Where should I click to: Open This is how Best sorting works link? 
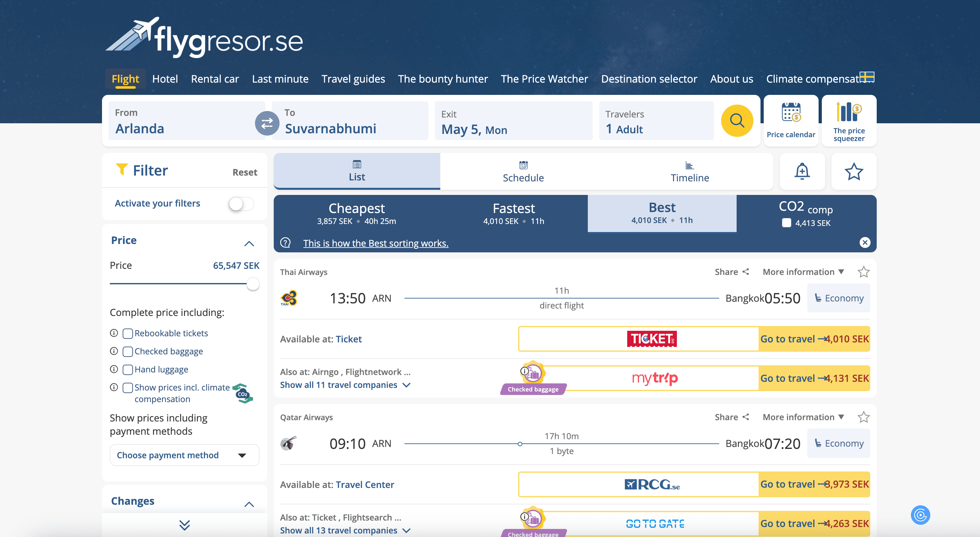coord(375,243)
